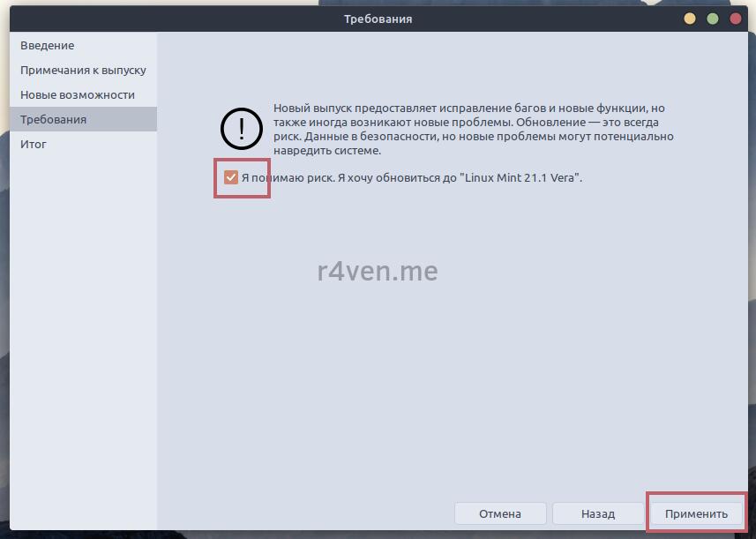Click the "Я понимаю риск" checkbox label
Image resolution: width=756 pixels, height=539 pixels.
click(x=411, y=177)
